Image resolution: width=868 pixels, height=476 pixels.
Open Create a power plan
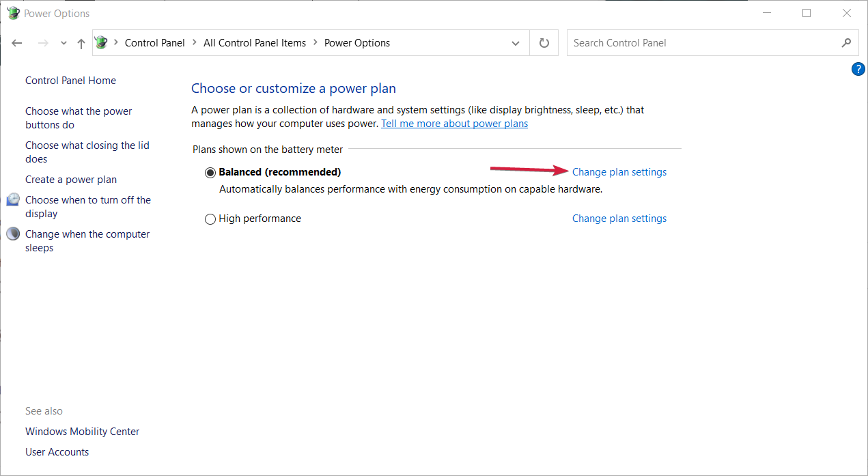click(71, 180)
